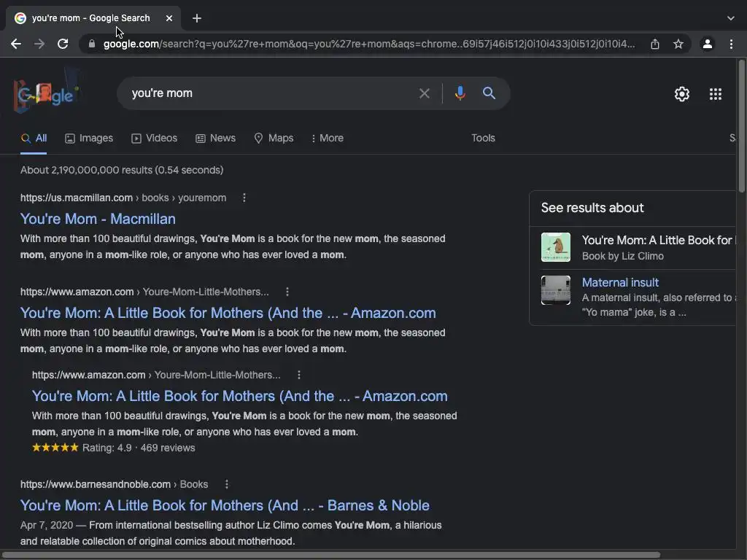
Task: Bookmark this page with the star icon
Action: pos(678,44)
